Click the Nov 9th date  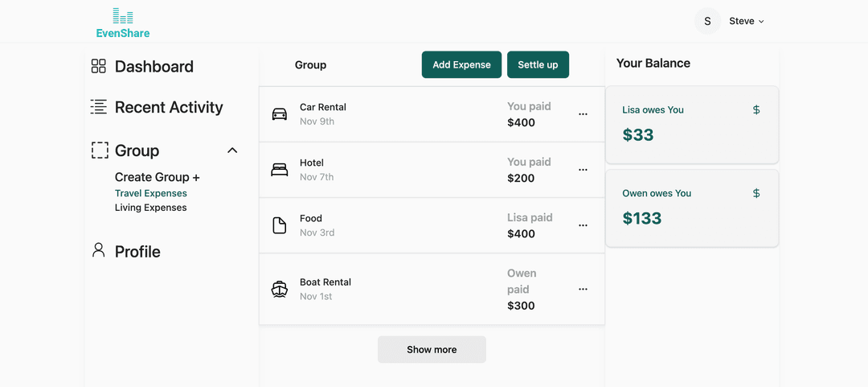317,121
